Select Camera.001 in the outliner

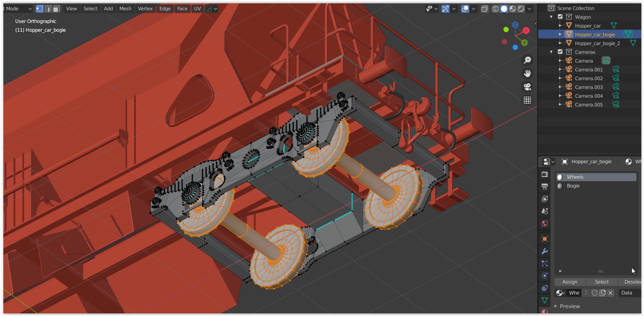coord(589,69)
